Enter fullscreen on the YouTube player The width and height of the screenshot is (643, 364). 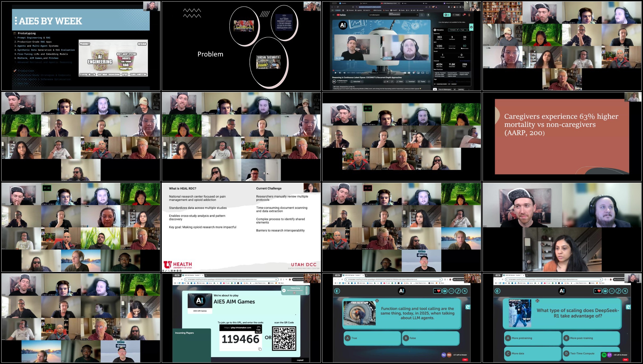427,73
